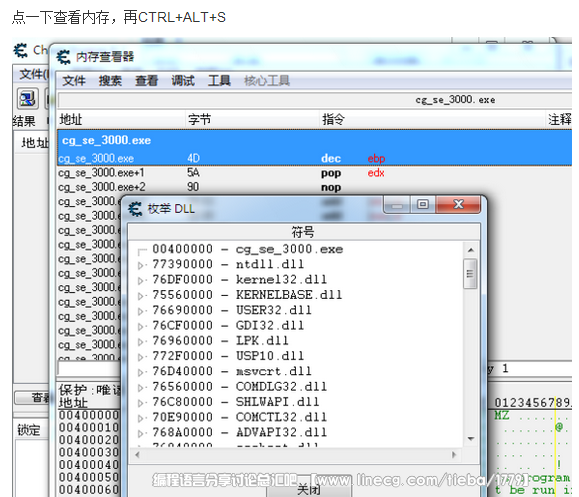Image resolution: width=579 pixels, height=497 pixels.
Task: Click the Cheat Engine icon in Enumerate DLL title
Action: coord(135,209)
